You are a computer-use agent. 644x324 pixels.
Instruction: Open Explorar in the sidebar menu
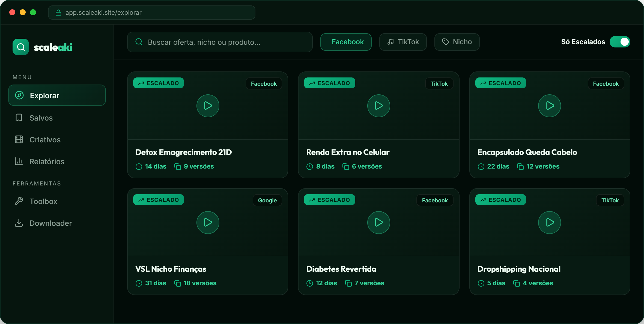(57, 95)
